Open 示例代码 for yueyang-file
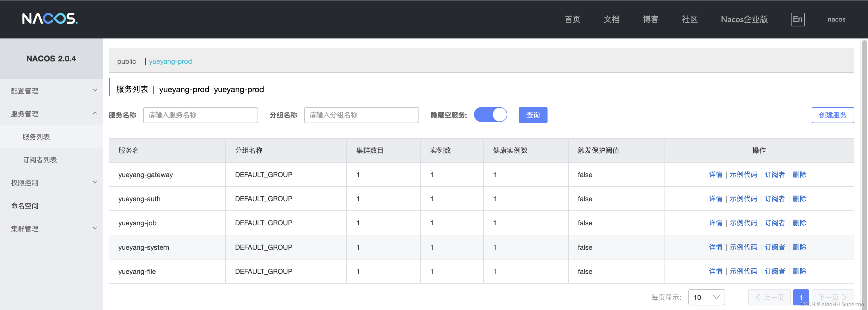 click(x=743, y=271)
